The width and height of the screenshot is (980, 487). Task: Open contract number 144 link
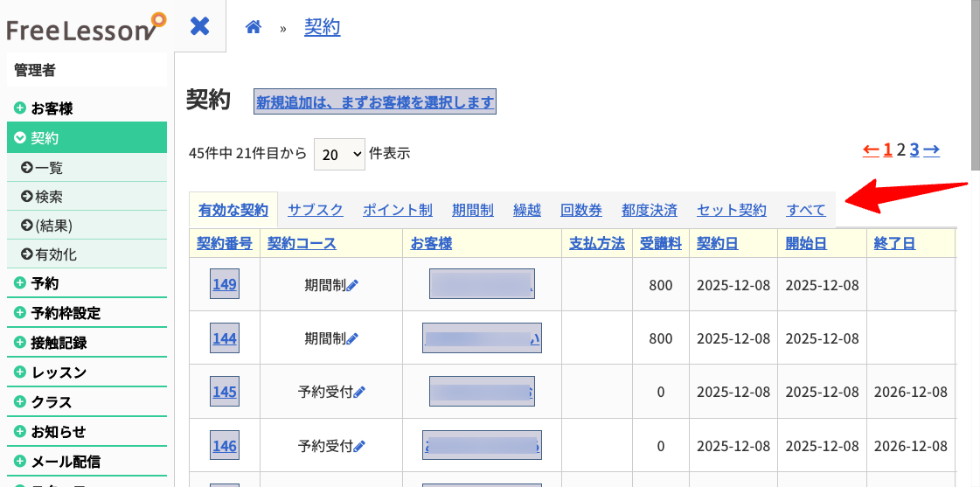pyautogui.click(x=225, y=338)
